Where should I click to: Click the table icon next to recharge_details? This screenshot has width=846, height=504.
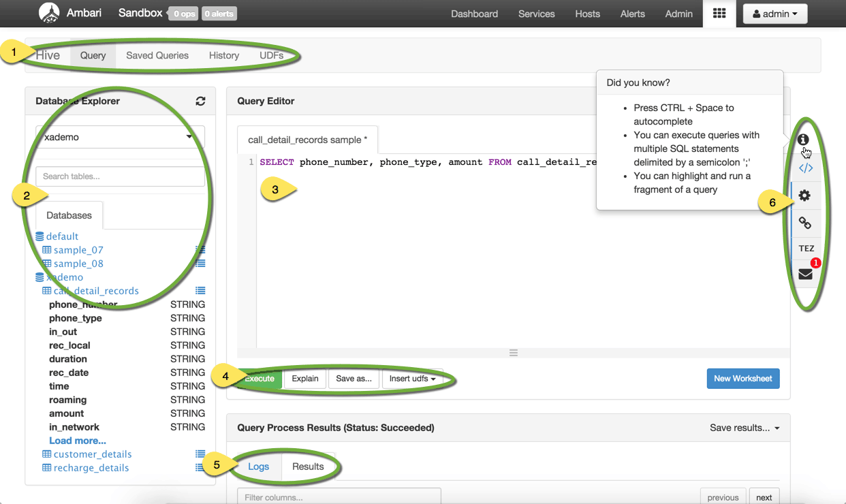pos(47,468)
